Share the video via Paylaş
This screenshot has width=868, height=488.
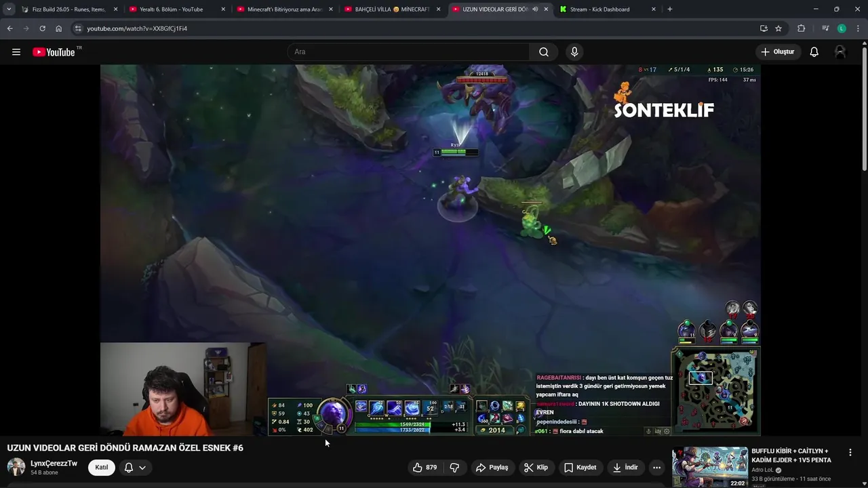[492, 468]
